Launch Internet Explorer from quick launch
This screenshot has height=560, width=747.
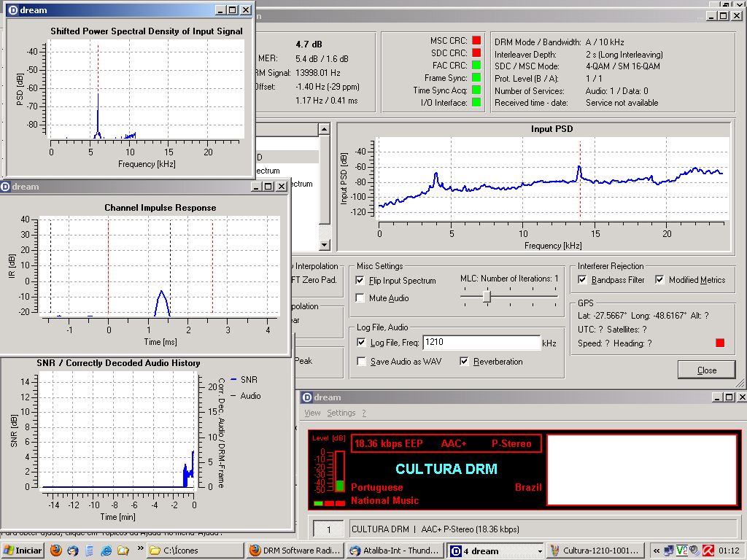[107, 551]
